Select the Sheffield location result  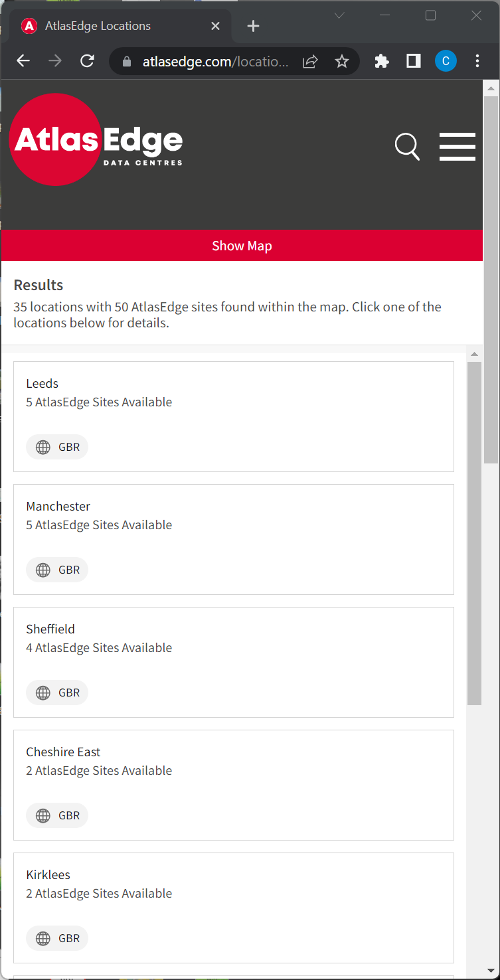click(x=234, y=662)
